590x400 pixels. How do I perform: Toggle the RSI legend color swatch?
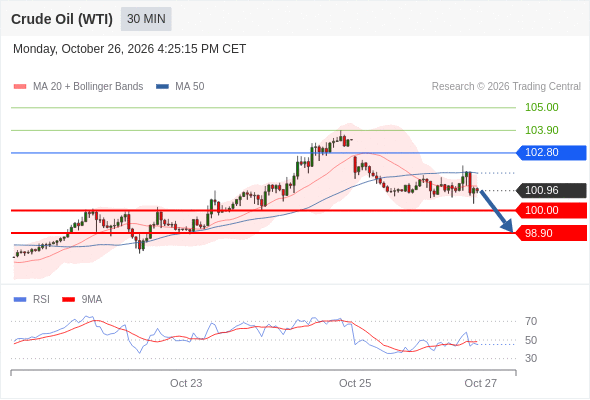tap(20, 300)
